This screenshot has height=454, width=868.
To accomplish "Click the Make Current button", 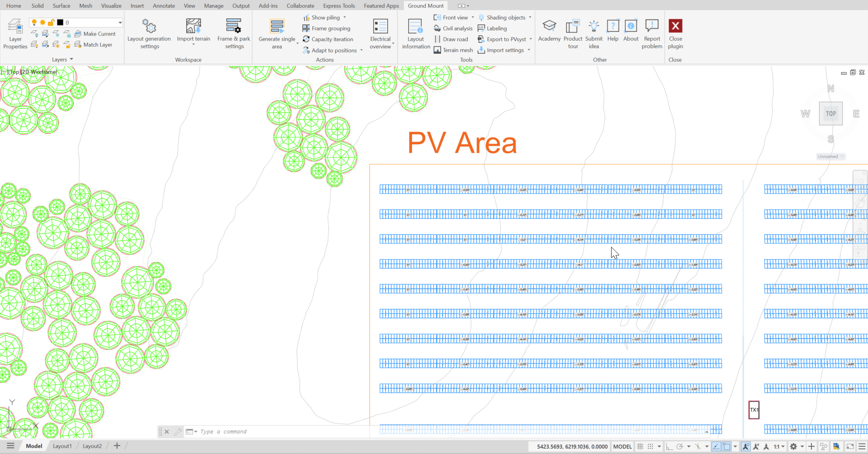I will tap(95, 34).
